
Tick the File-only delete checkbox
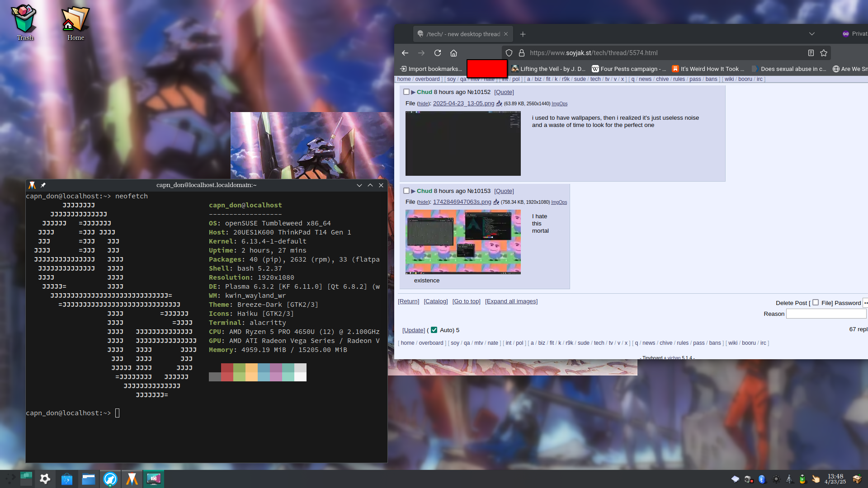[816, 302]
